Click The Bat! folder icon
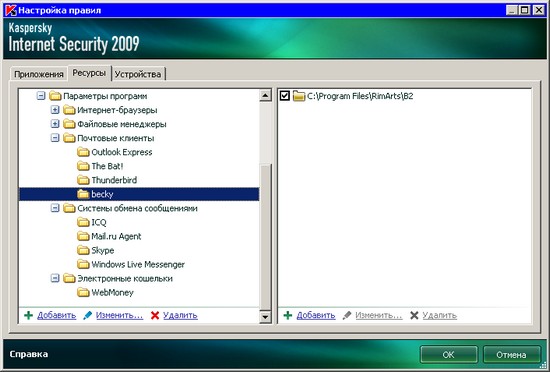 pyautogui.click(x=83, y=166)
